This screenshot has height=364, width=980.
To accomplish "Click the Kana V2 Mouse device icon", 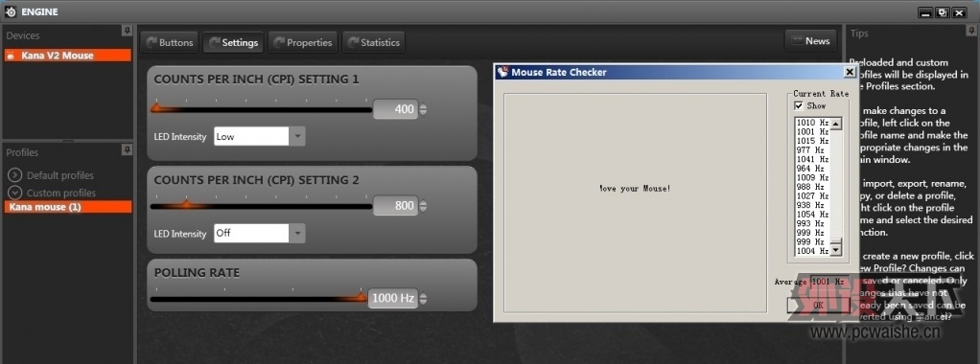I will pyautogui.click(x=11, y=56).
